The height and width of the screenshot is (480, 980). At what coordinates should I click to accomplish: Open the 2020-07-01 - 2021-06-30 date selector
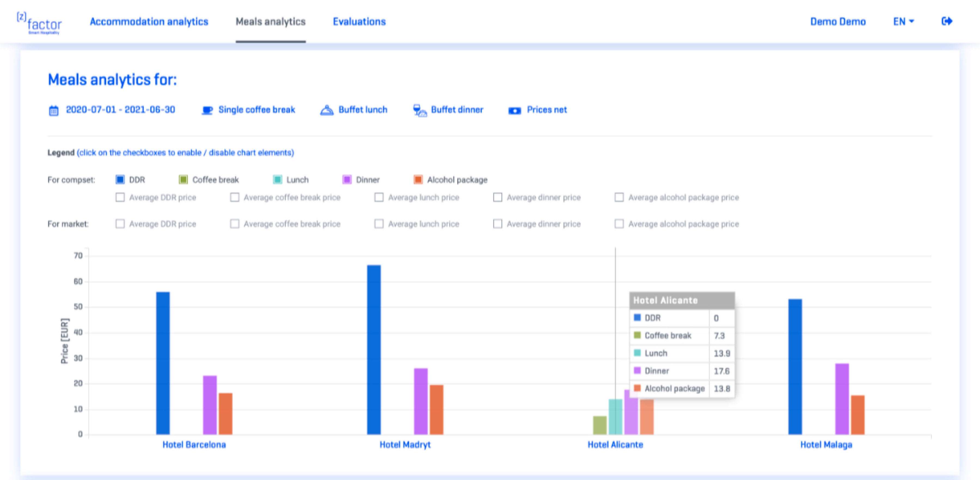pyautogui.click(x=120, y=110)
